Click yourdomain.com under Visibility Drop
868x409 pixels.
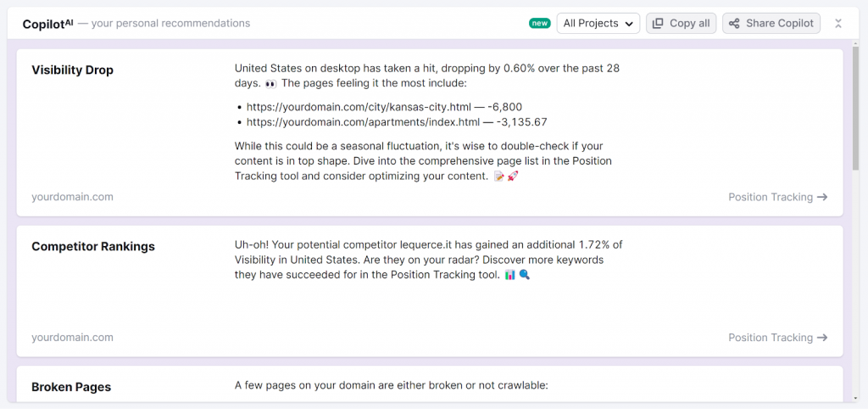pos(72,197)
